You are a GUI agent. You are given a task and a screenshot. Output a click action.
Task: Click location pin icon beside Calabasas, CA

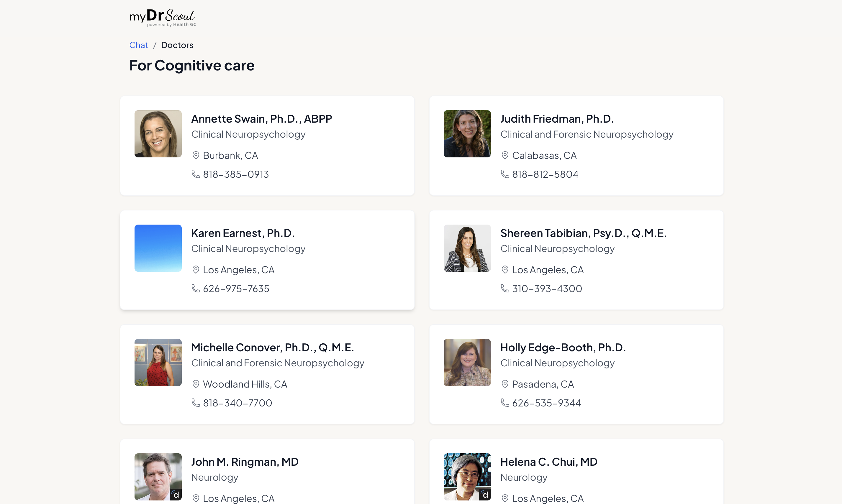click(505, 155)
